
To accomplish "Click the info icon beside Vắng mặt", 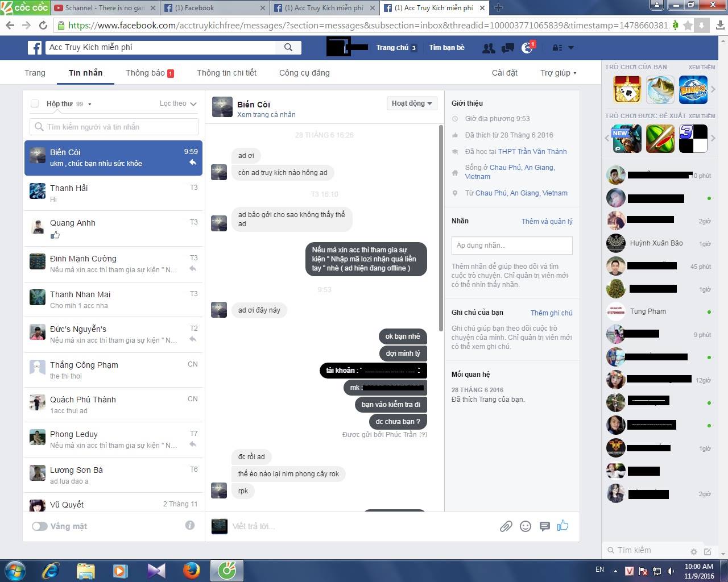I will [190, 526].
